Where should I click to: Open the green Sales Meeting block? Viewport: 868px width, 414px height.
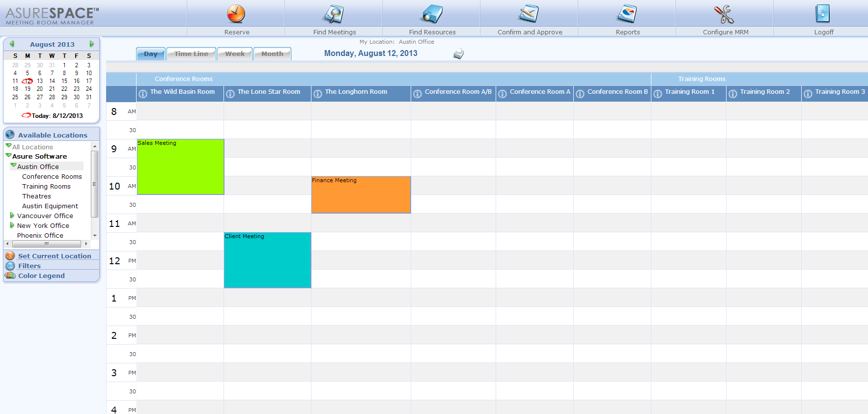[x=180, y=167]
